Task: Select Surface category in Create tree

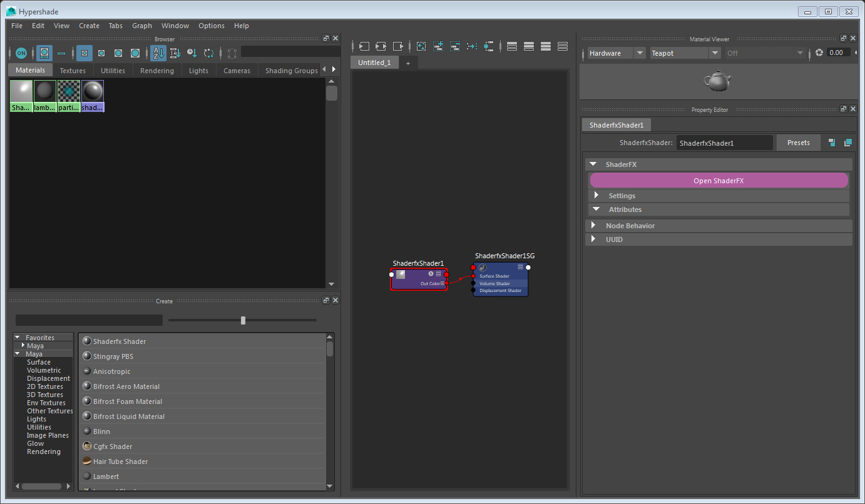Action: [39, 362]
